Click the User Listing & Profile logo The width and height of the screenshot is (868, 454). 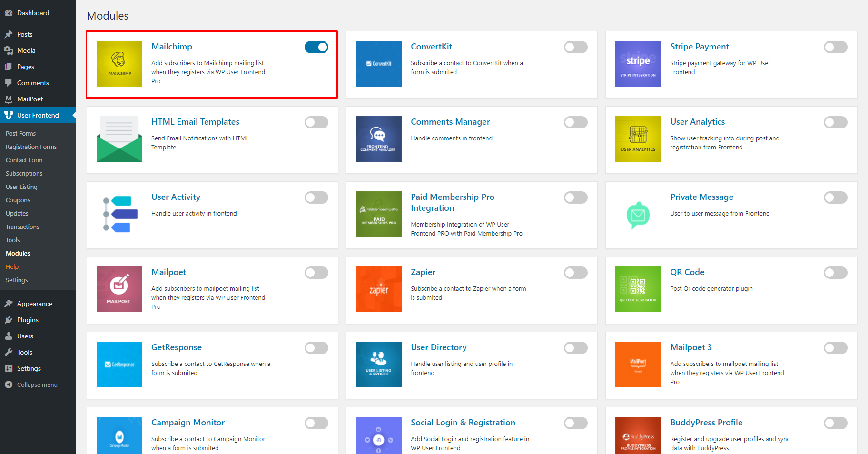pyautogui.click(x=379, y=365)
